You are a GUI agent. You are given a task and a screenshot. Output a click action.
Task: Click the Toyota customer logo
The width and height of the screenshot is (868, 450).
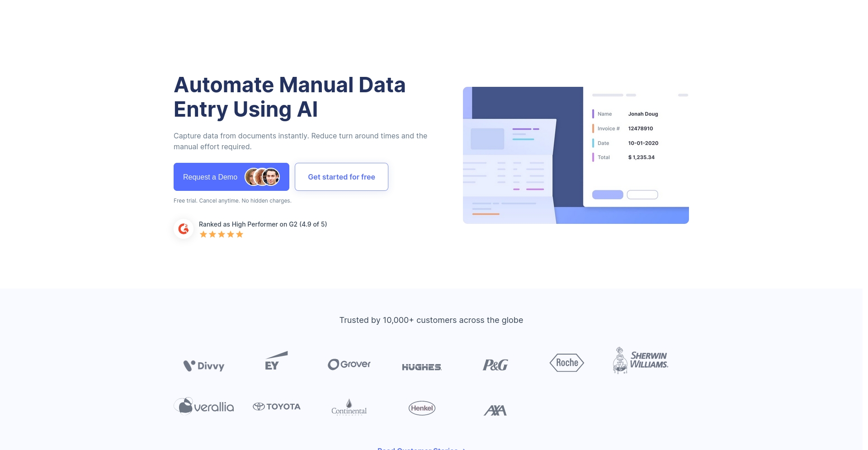277,407
